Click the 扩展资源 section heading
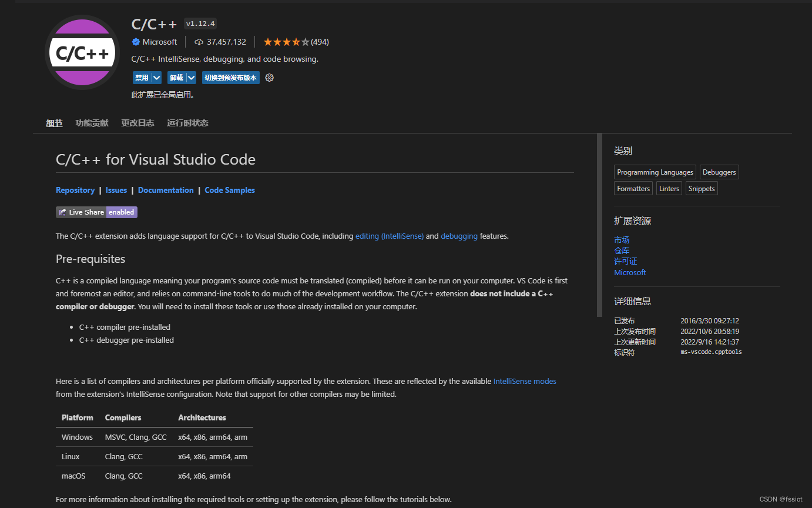 tap(632, 221)
